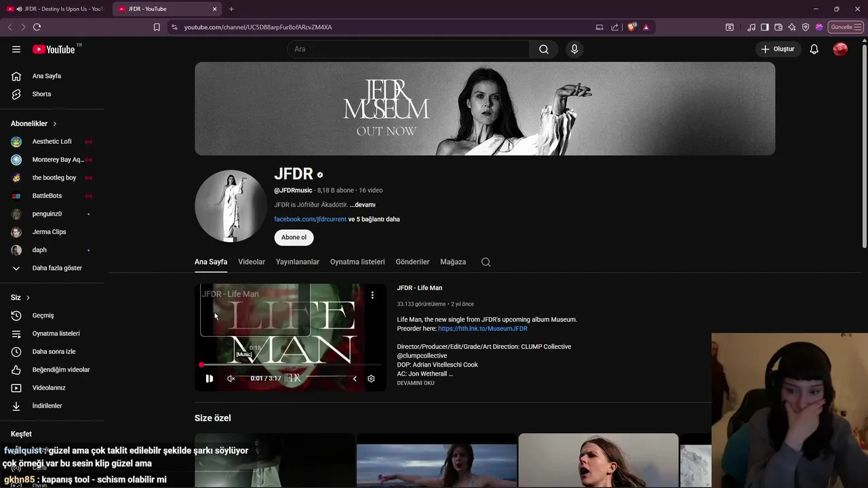This screenshot has height=488, width=868.
Task: Open the notifications bell
Action: pos(814,49)
